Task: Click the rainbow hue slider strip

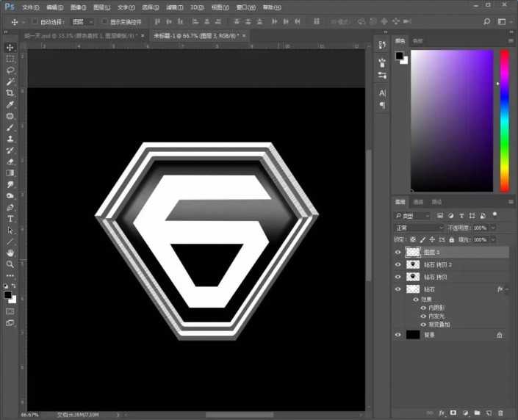Action: click(x=505, y=121)
